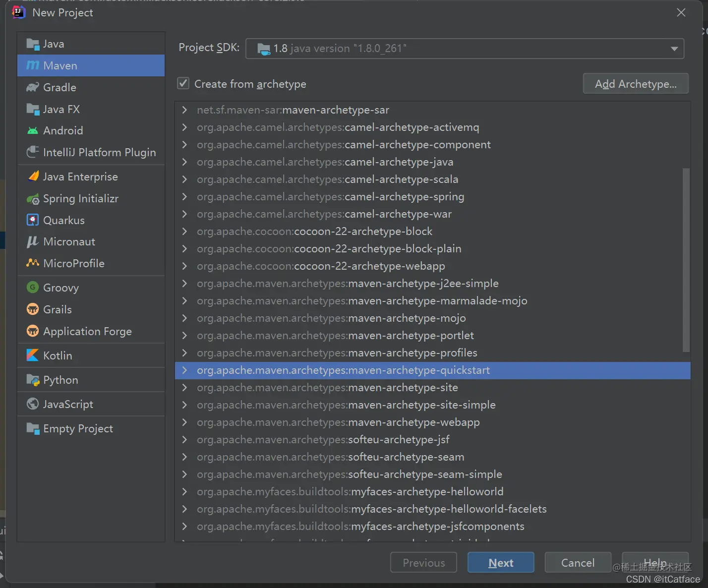This screenshot has height=588, width=708.
Task: Click the Micronaut mu icon
Action: 33,241
